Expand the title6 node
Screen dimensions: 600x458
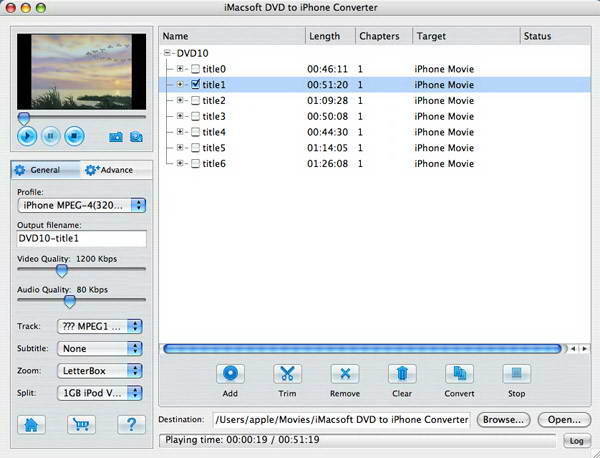pos(180,163)
